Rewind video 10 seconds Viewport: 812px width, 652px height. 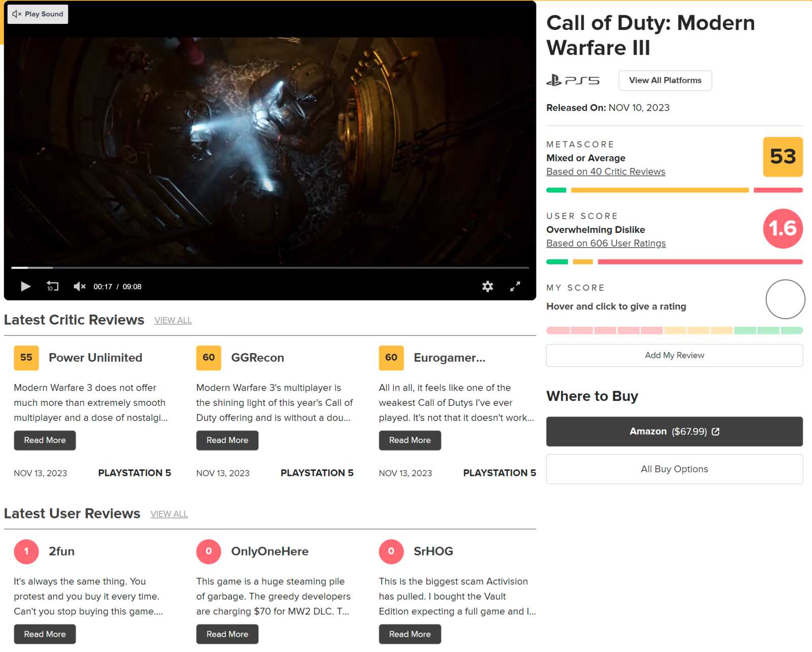coord(52,287)
